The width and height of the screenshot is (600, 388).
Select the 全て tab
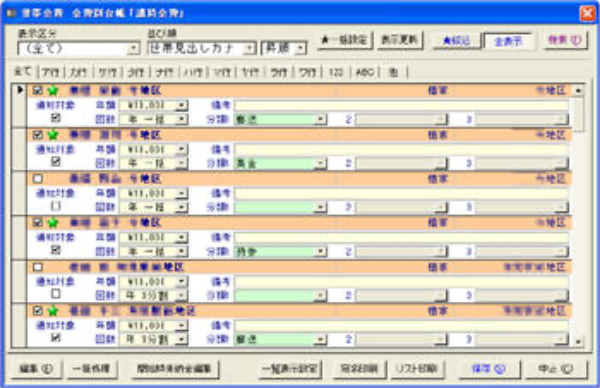[23, 71]
